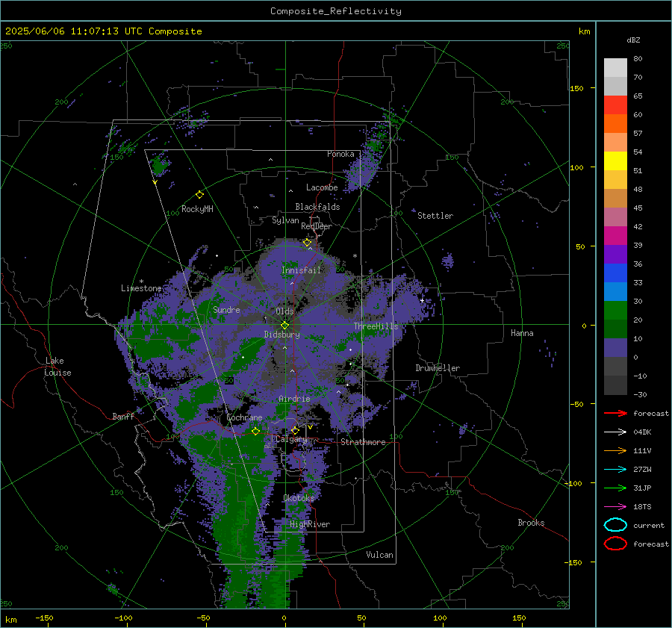The width and height of the screenshot is (672, 628).
Task: Click the red forecast ellipse legend icon
Action: 615,544
